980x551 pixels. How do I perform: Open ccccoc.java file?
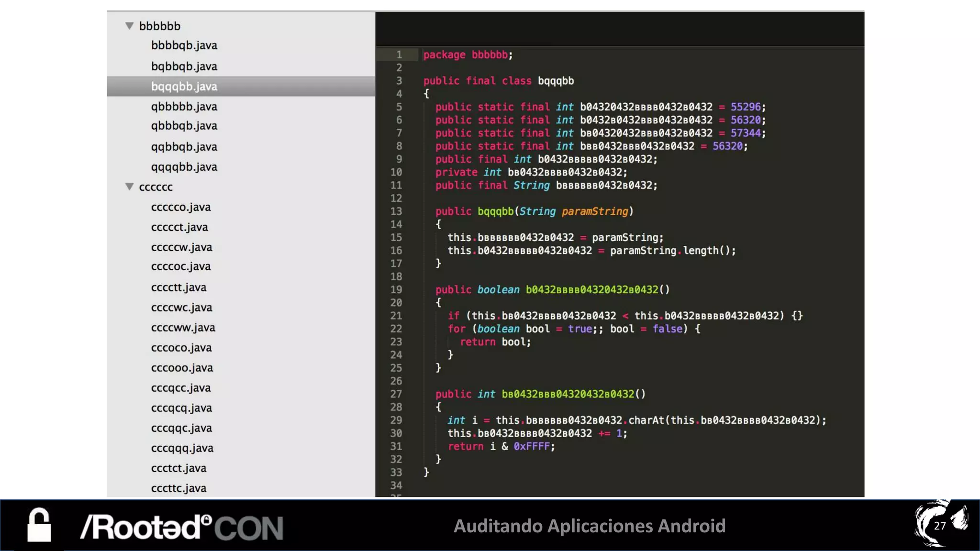(181, 266)
